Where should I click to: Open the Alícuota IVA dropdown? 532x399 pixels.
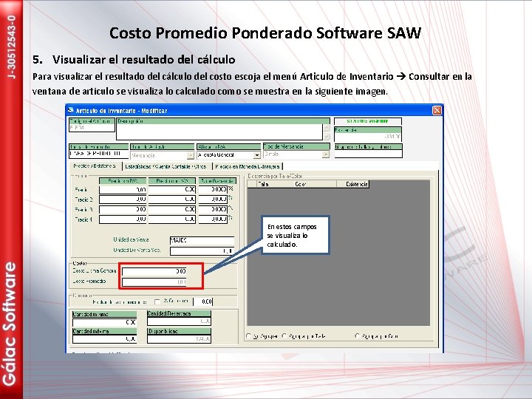pos(257,155)
